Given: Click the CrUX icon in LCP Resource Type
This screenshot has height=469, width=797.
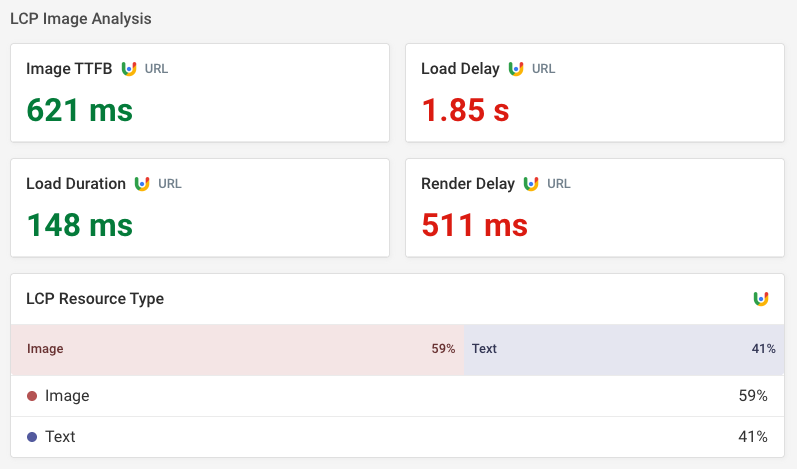Looking at the screenshot, I should (x=761, y=299).
